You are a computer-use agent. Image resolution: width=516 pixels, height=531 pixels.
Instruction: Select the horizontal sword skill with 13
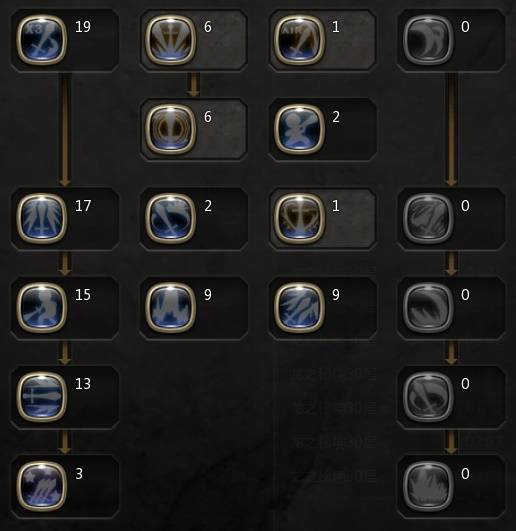point(42,397)
